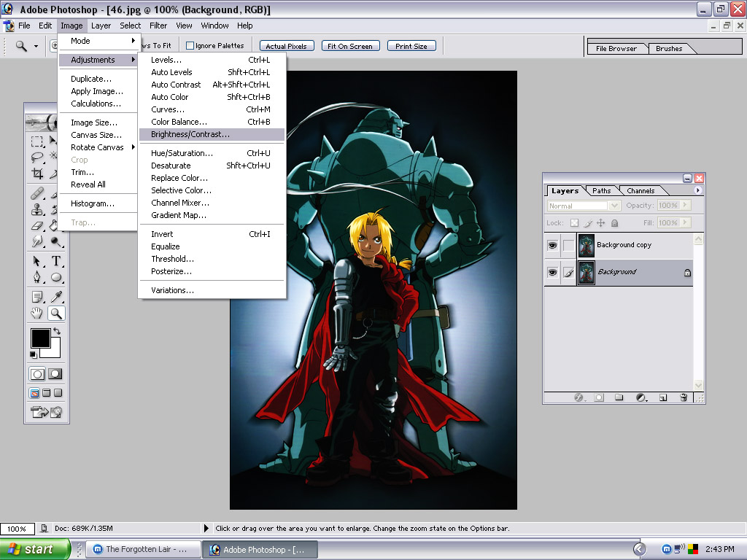Image resolution: width=747 pixels, height=560 pixels.
Task: Delete layer using the trash icon
Action: (x=684, y=397)
